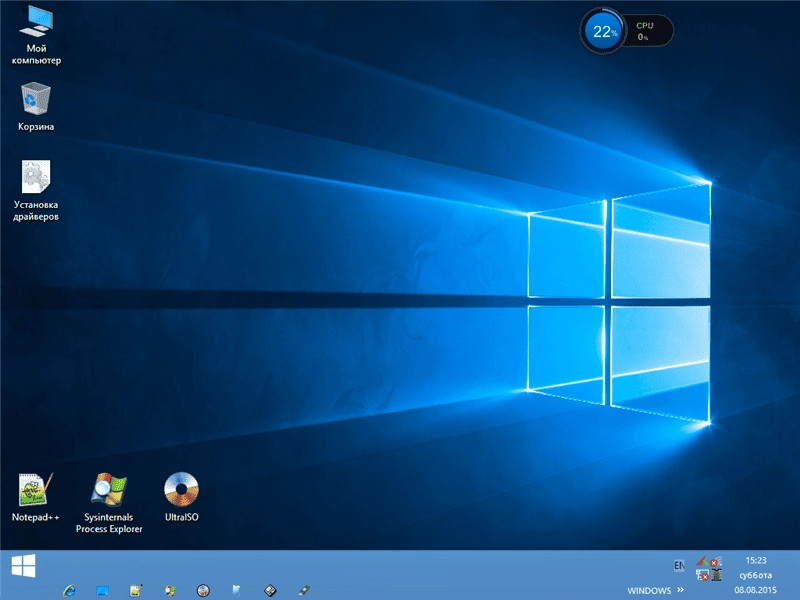Click the CPU 0% widget readout
Screen dimensions: 800x600
tap(645, 31)
